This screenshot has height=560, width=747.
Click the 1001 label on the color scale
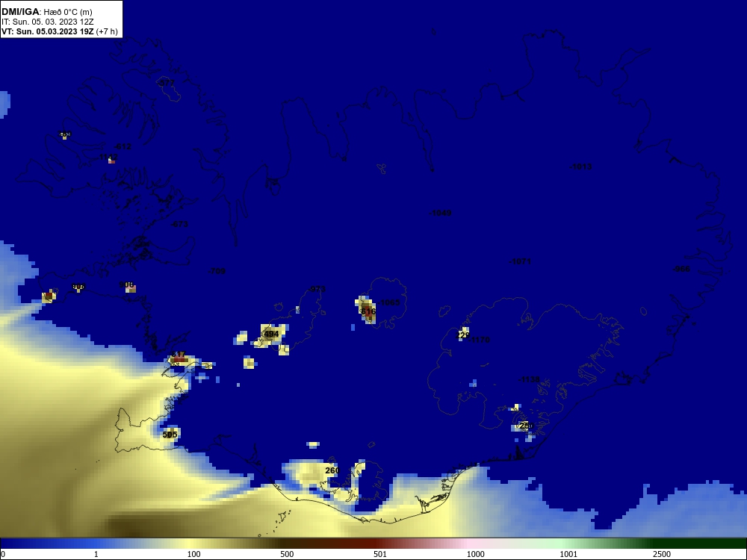[x=568, y=554]
